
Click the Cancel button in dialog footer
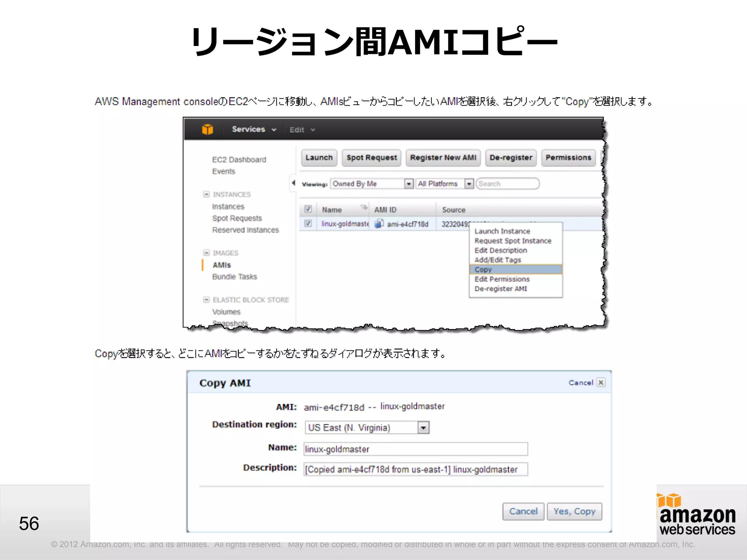[x=523, y=512]
